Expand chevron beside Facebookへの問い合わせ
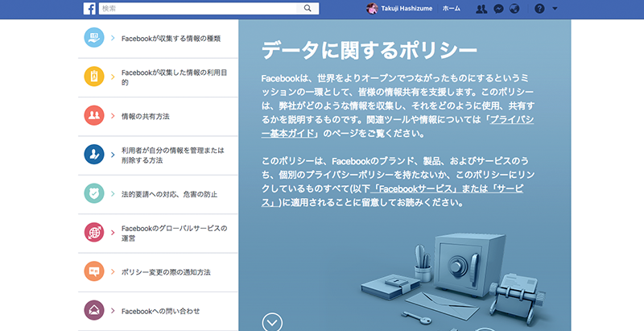The width and height of the screenshot is (644, 331). pyautogui.click(x=113, y=311)
